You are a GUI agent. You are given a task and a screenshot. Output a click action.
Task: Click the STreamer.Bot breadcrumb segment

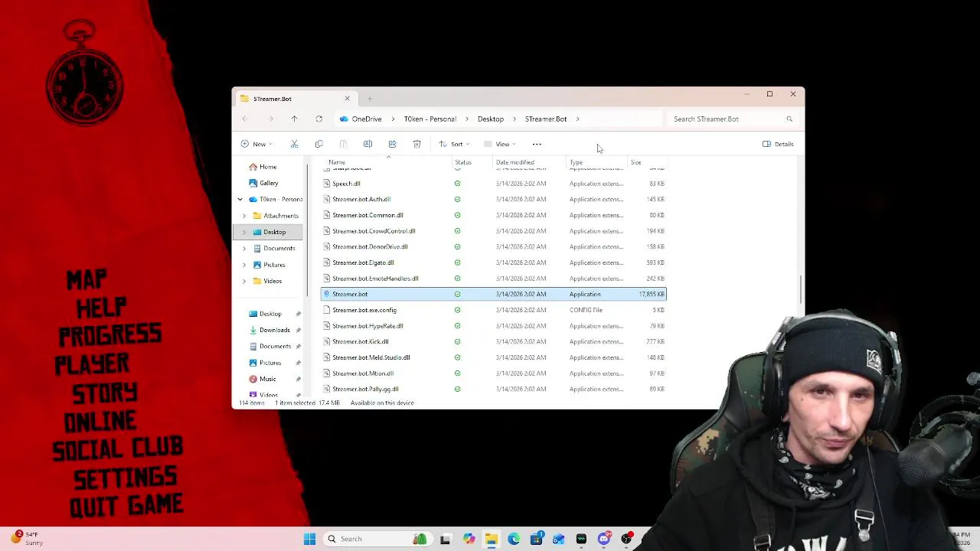(546, 119)
